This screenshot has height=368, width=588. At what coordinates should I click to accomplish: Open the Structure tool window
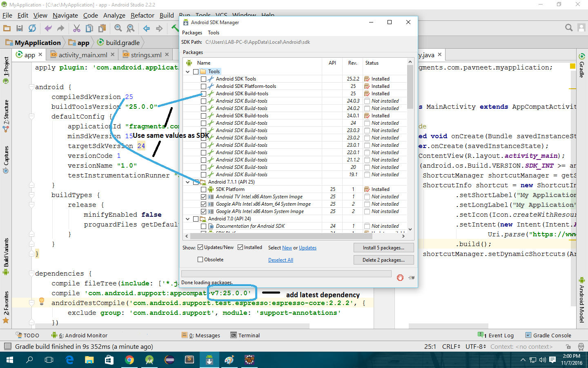pos(6,116)
